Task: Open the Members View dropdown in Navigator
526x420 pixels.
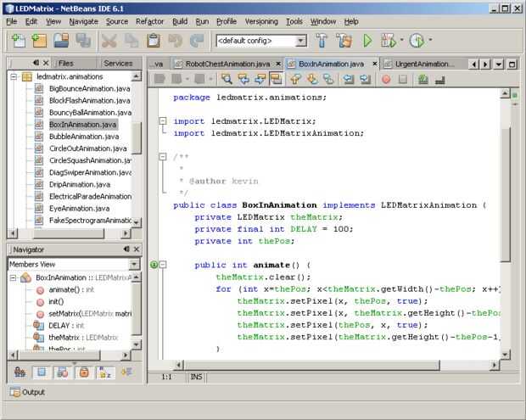Action: tap(134, 264)
